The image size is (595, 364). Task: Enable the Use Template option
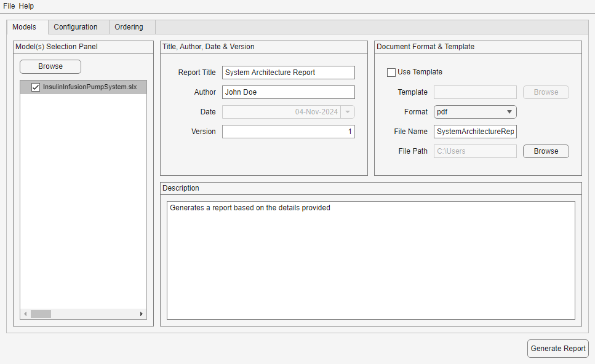pyautogui.click(x=391, y=72)
